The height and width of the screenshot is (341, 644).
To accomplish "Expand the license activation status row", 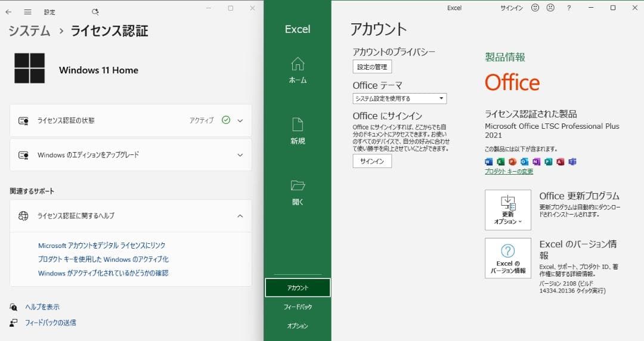I will point(240,120).
